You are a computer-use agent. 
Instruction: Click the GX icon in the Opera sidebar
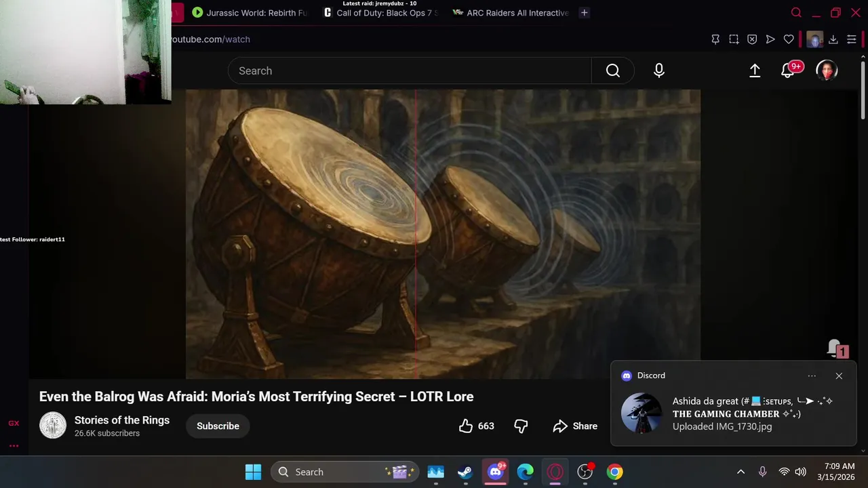(x=14, y=423)
